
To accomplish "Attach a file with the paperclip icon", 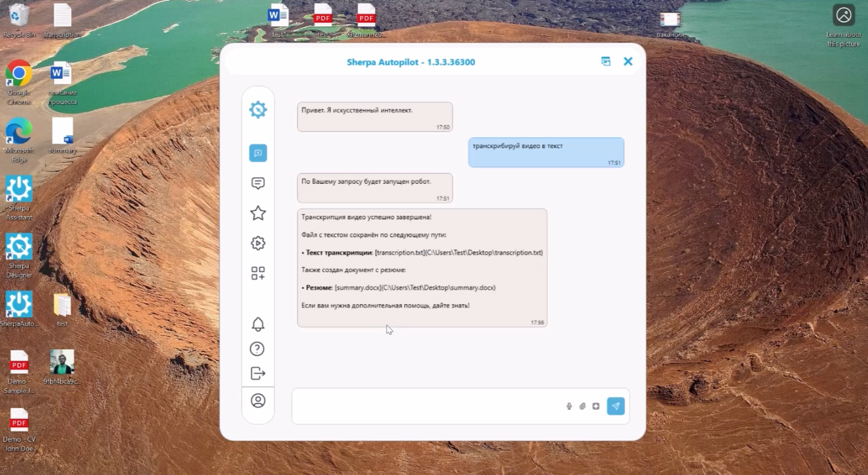I will tap(582, 406).
